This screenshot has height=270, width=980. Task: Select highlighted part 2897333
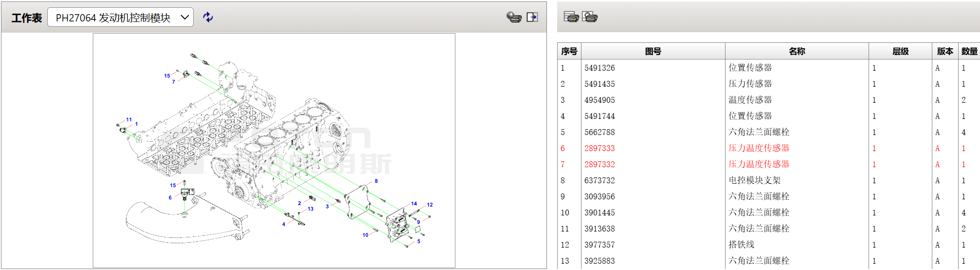[x=599, y=148]
